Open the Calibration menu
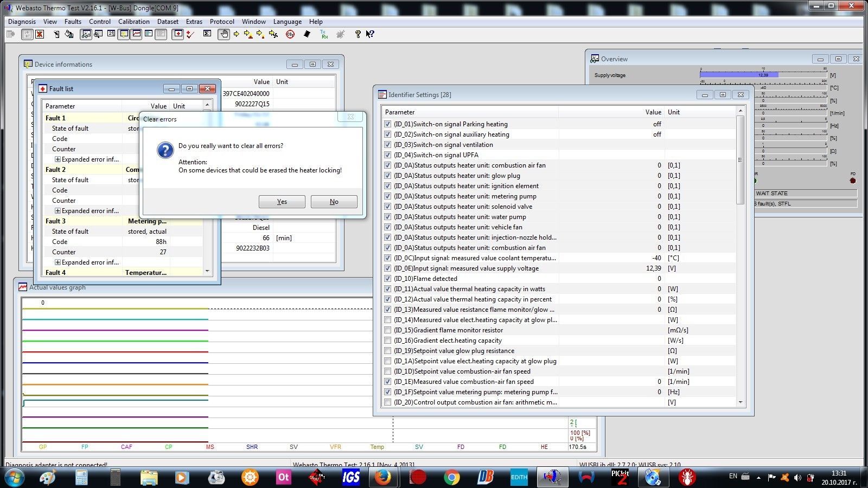 pyautogui.click(x=133, y=22)
